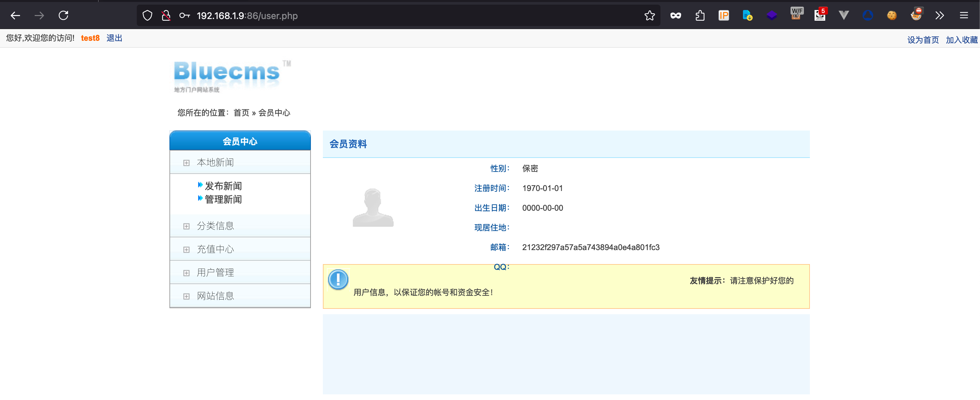
Task: Click the email hash value 21232f297a57a5a743894a0e4a801fc3
Action: [591, 248]
